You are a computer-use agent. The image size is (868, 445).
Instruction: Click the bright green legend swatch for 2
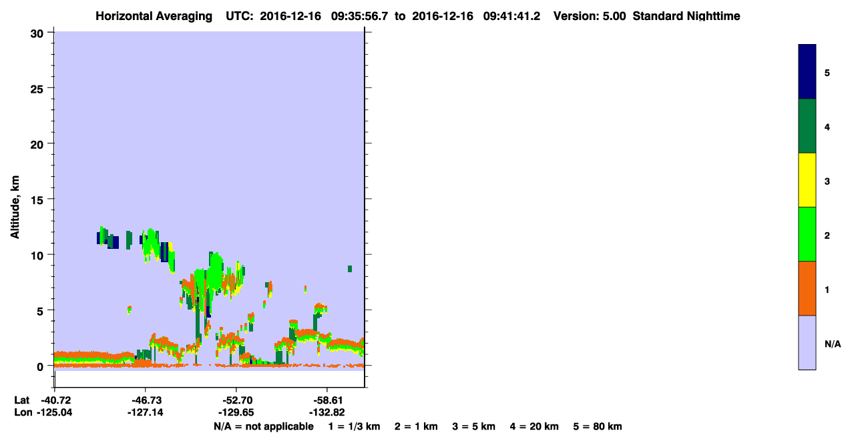[807, 234]
